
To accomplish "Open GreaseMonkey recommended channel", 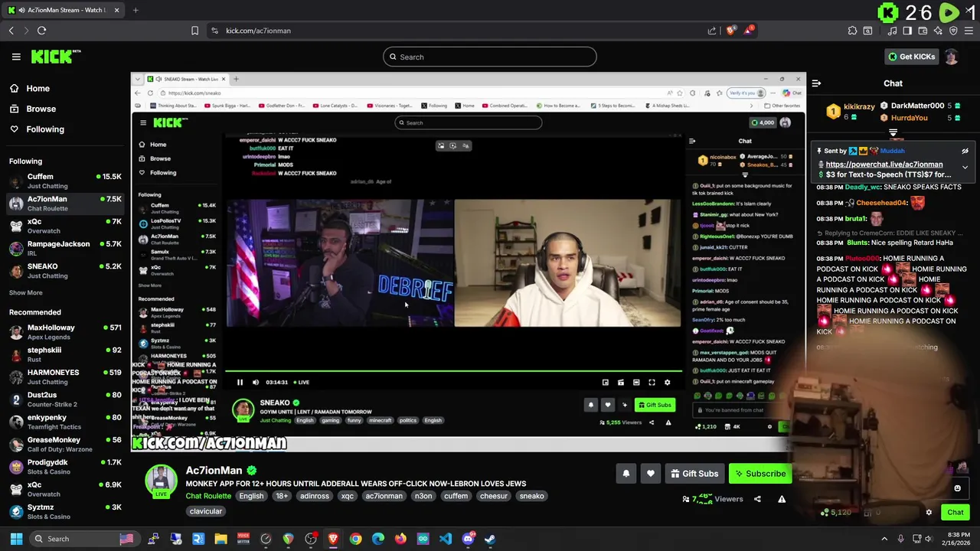I will coord(65,444).
